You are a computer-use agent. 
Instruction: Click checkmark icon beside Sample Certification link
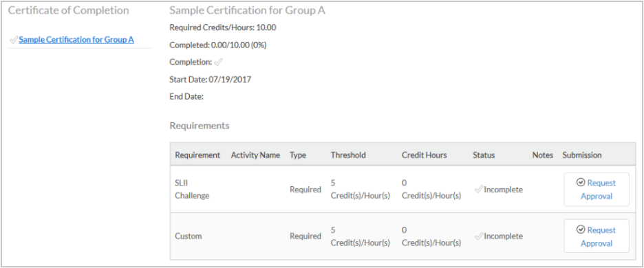pyautogui.click(x=14, y=40)
